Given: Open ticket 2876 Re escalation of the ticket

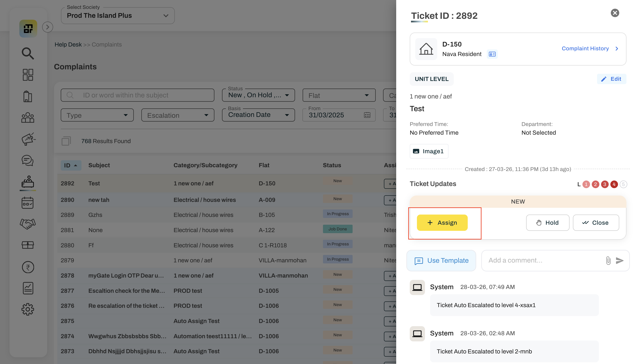Looking at the screenshot, I should 226,306.
